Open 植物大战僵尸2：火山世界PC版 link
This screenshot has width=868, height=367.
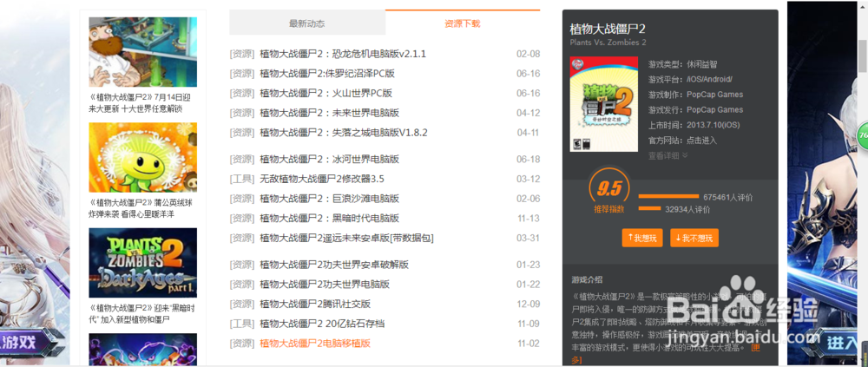coord(325,93)
